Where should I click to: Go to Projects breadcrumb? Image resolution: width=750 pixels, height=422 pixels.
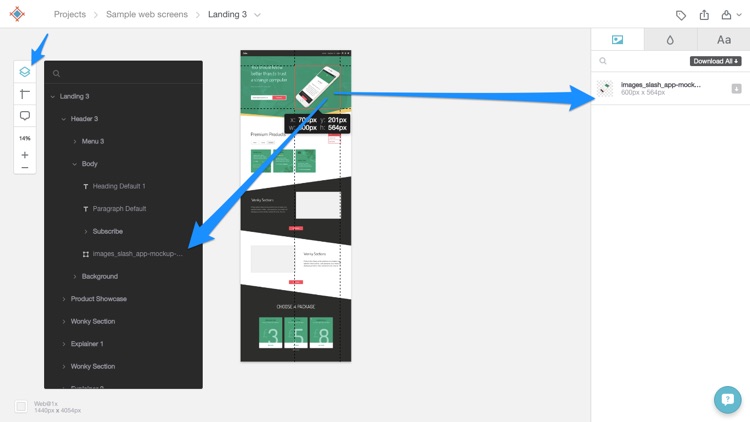point(70,14)
